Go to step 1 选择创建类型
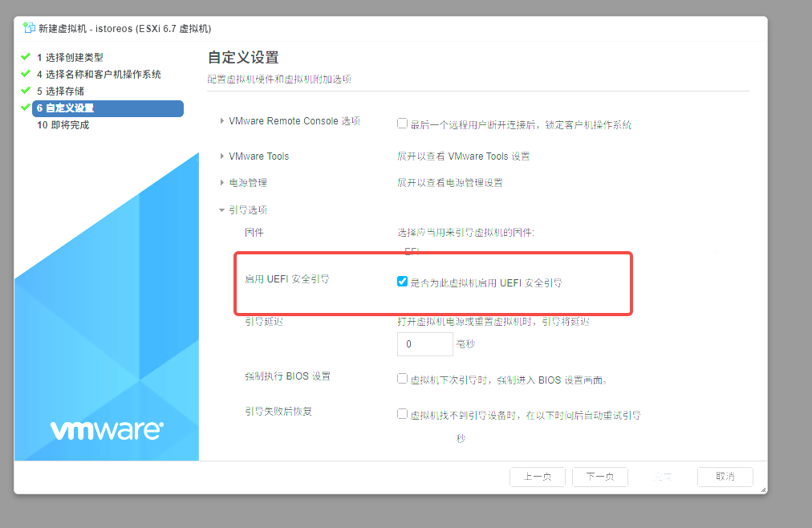 point(69,57)
